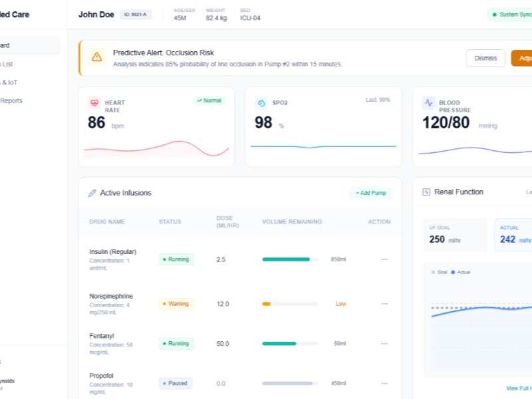Click the Renal Function chart icon
The width and height of the screenshot is (532, 399).
[426, 192]
